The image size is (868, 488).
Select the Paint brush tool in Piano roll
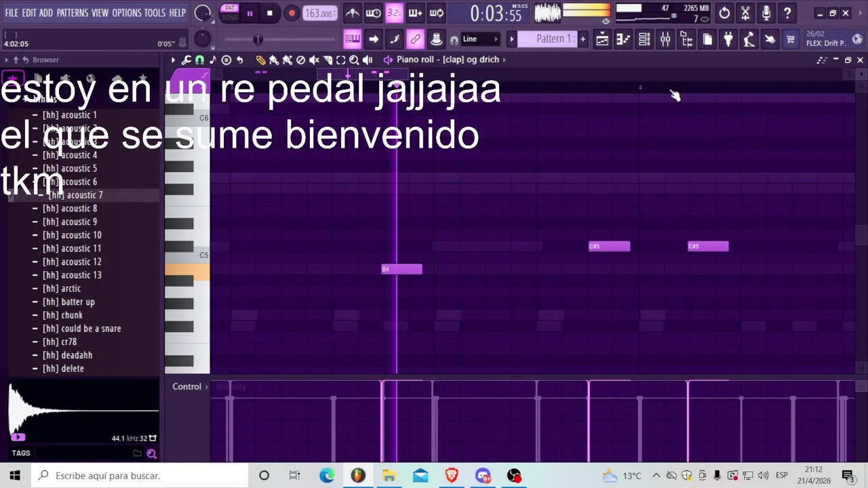pyautogui.click(x=274, y=60)
